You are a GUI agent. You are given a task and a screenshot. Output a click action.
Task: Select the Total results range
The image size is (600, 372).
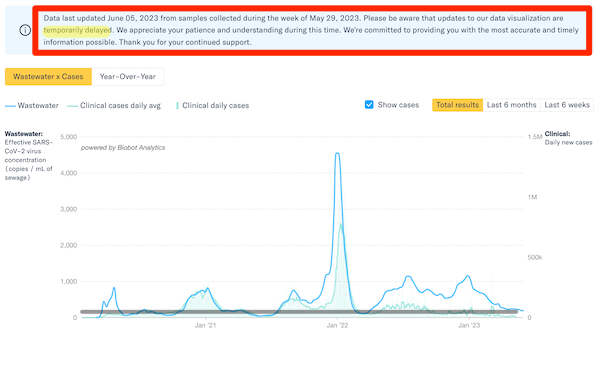click(x=457, y=105)
